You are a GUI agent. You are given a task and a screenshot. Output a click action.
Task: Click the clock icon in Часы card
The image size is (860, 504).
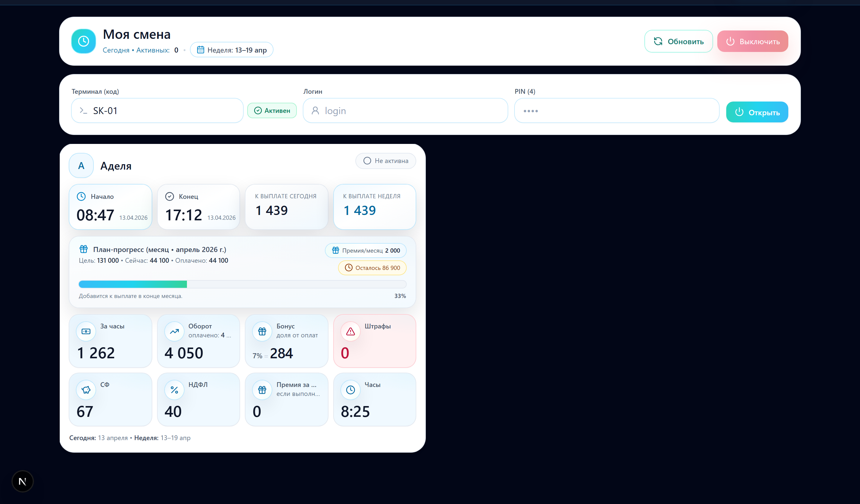(350, 390)
